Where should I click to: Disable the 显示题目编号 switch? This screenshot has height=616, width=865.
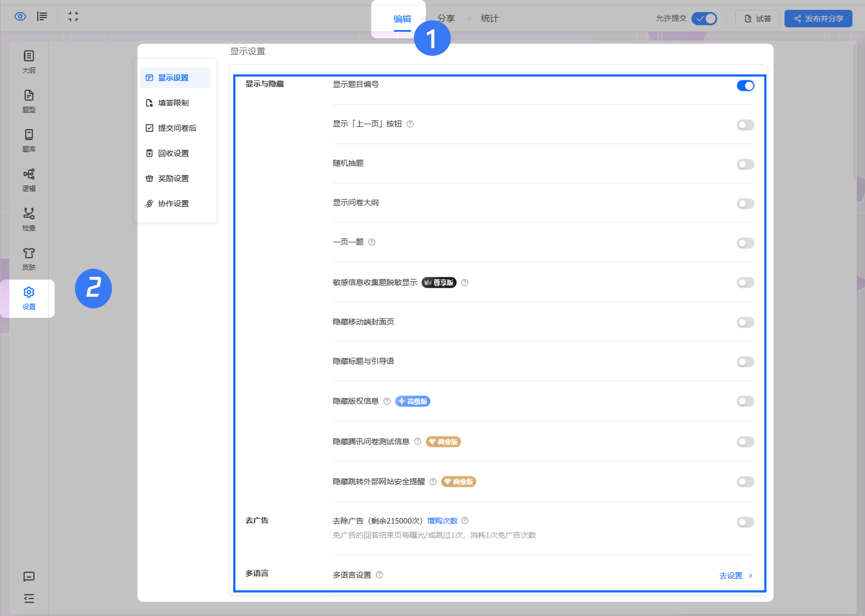point(745,86)
